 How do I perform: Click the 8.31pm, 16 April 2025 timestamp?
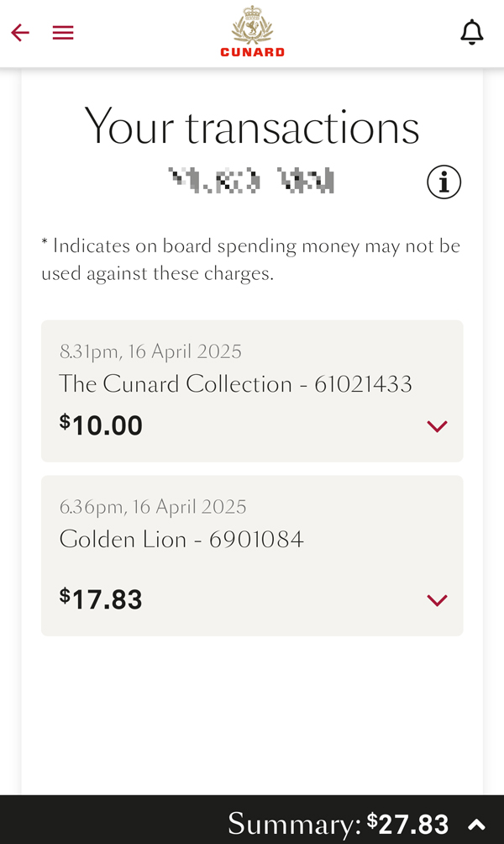pyautogui.click(x=150, y=351)
